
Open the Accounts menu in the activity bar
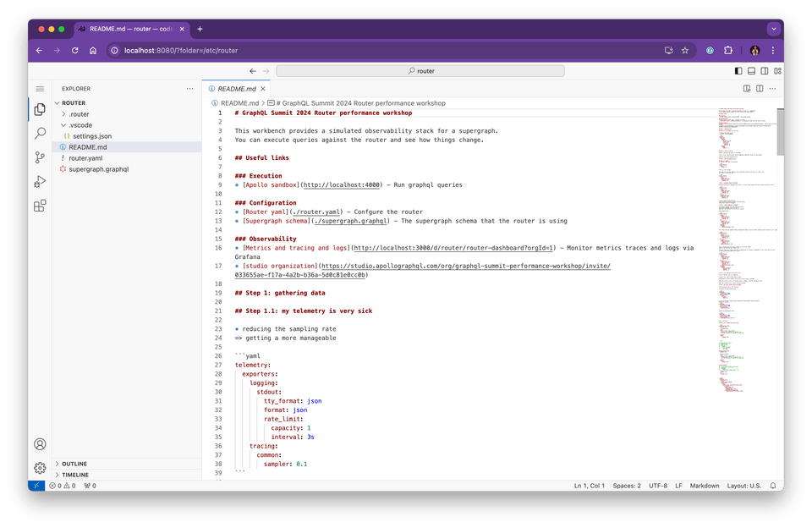pyautogui.click(x=40, y=444)
